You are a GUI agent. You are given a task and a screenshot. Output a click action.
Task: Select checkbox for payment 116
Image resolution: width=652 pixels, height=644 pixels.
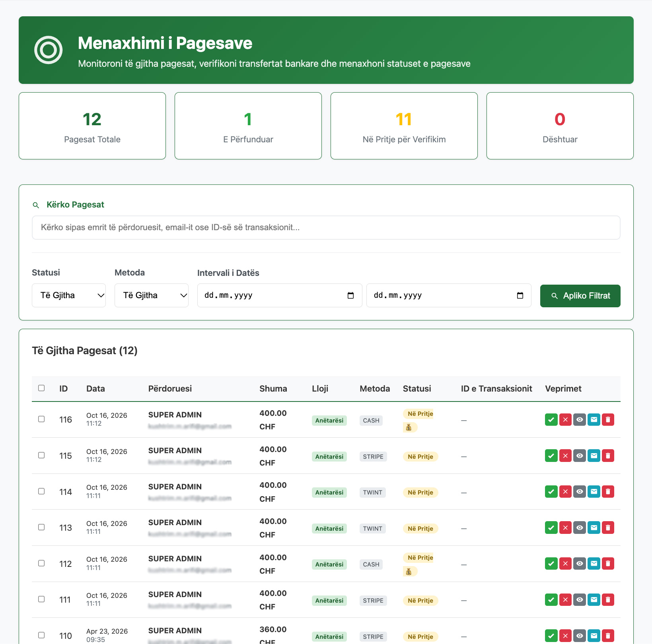pos(41,419)
